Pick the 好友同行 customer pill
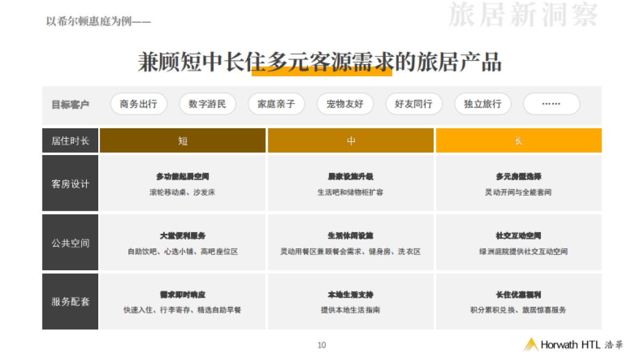This screenshot has width=644, height=362. click(x=413, y=104)
